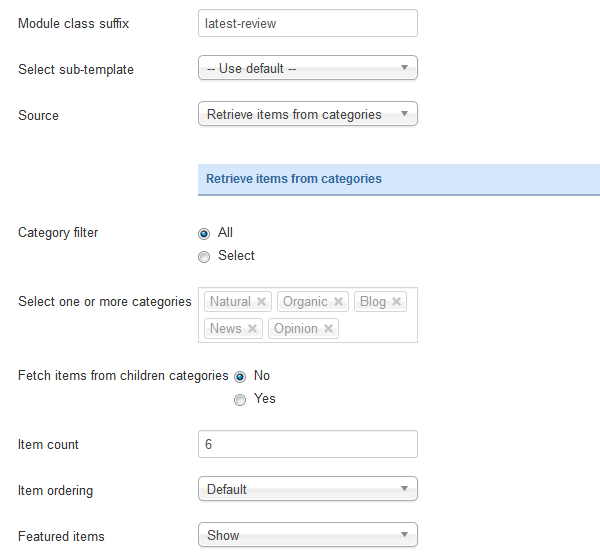Expand the Featured items dropdown
The image size is (600, 554).
pyautogui.click(x=308, y=535)
